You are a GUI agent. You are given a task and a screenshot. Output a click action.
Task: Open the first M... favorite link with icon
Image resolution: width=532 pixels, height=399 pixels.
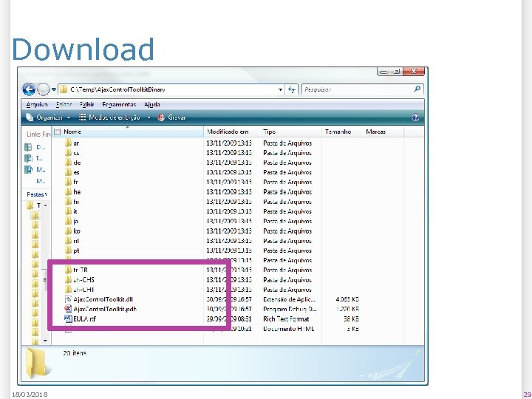pos(35,169)
